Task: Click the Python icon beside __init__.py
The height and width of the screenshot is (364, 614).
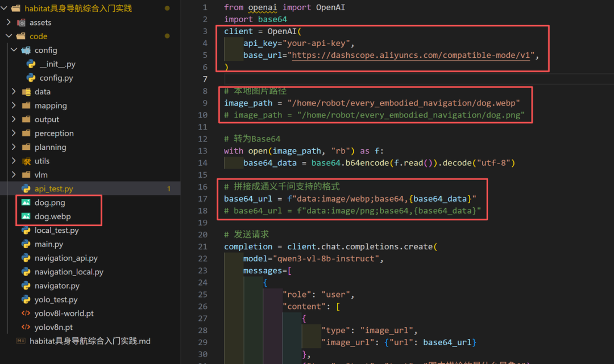Action: pos(31,64)
